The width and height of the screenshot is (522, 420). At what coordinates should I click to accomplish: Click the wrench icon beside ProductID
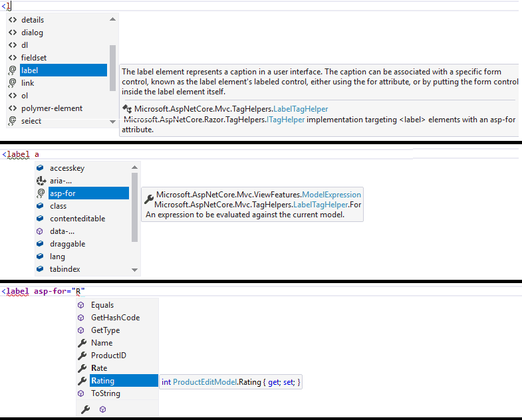point(82,356)
